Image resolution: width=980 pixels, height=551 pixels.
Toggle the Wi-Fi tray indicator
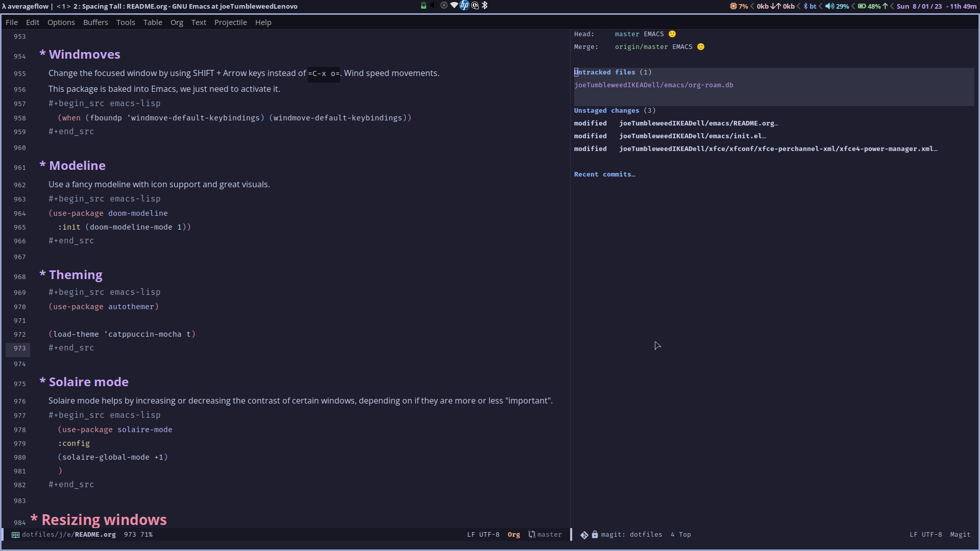[x=454, y=6]
